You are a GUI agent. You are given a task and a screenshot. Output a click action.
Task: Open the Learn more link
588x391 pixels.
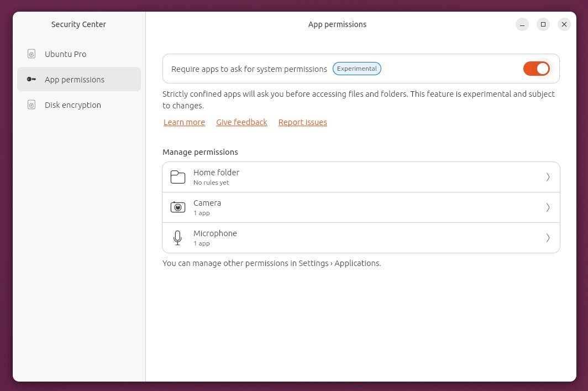point(184,122)
